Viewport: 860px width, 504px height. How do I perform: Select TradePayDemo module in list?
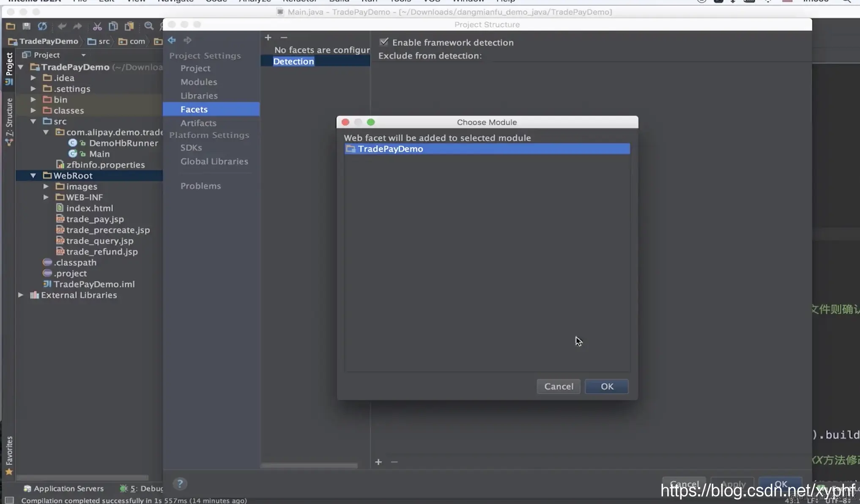coord(390,149)
